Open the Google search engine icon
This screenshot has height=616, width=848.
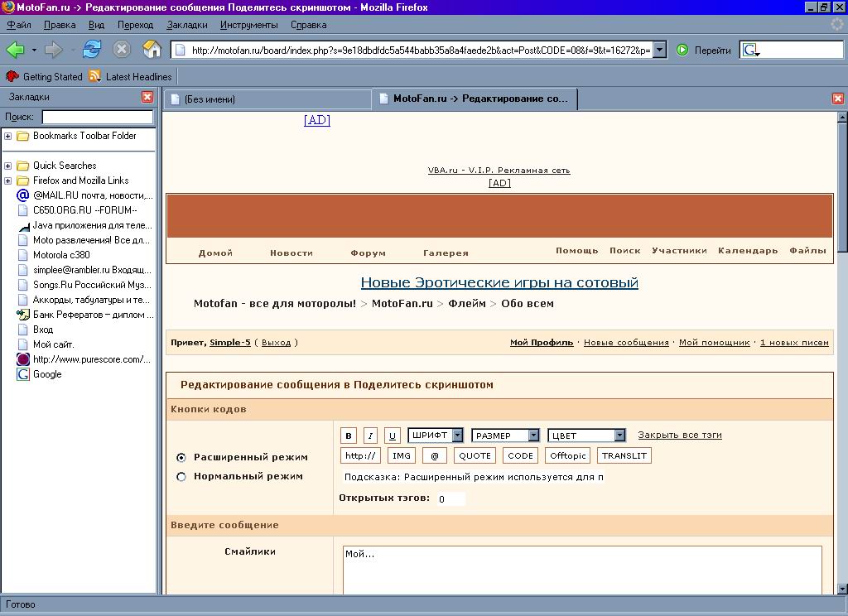750,51
